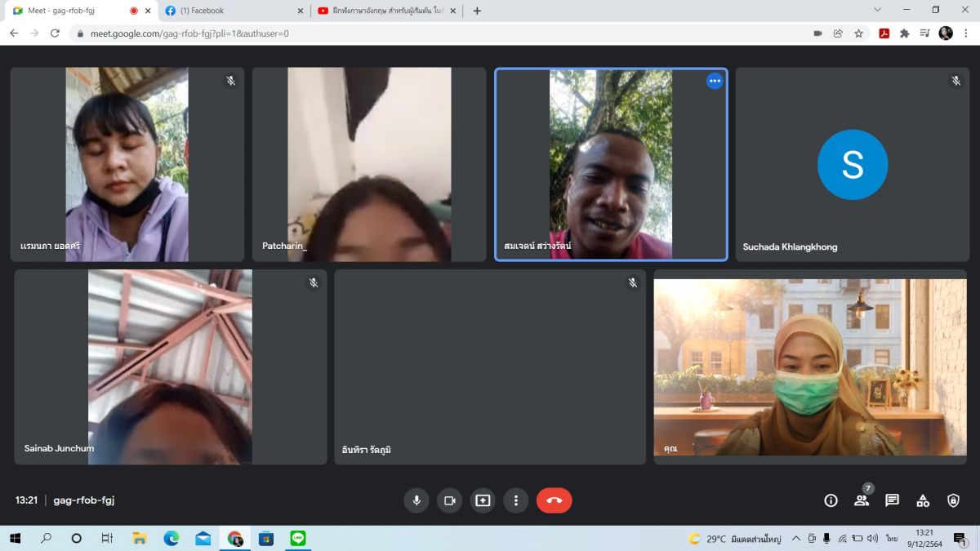Reload the Meet page

55,33
